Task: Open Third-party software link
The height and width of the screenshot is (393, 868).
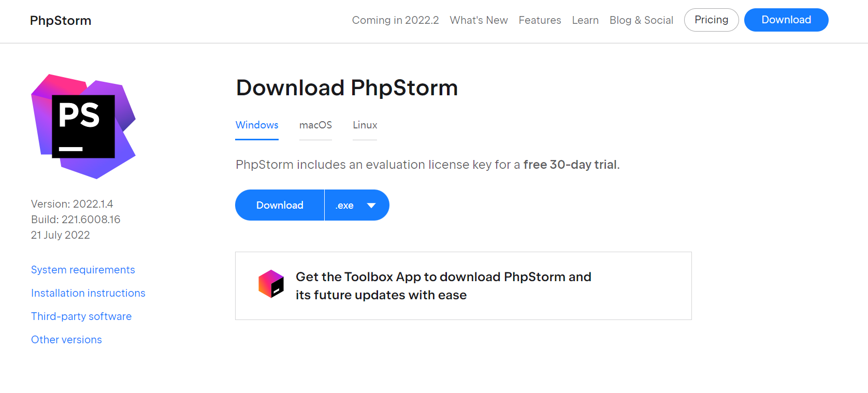Action: (x=81, y=316)
